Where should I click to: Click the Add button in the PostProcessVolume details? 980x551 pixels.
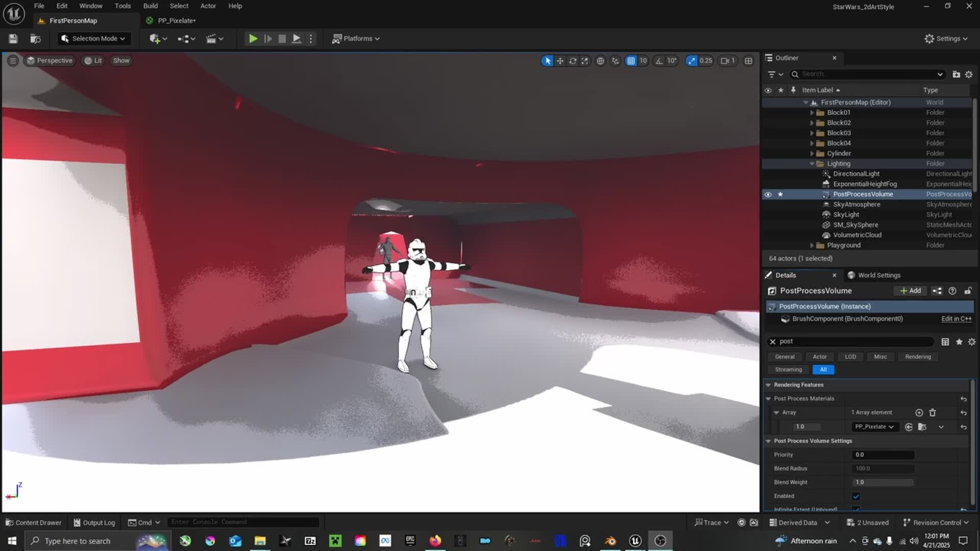pos(911,290)
